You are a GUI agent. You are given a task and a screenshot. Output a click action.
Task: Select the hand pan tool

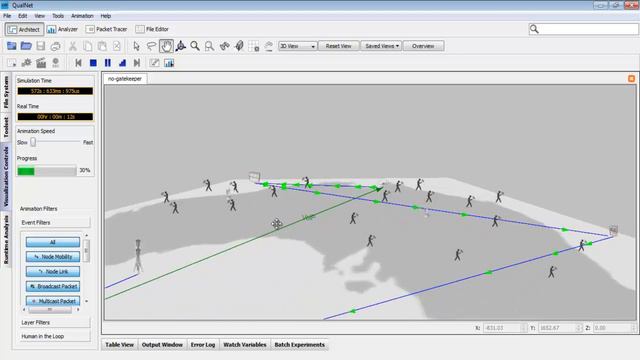(166, 46)
